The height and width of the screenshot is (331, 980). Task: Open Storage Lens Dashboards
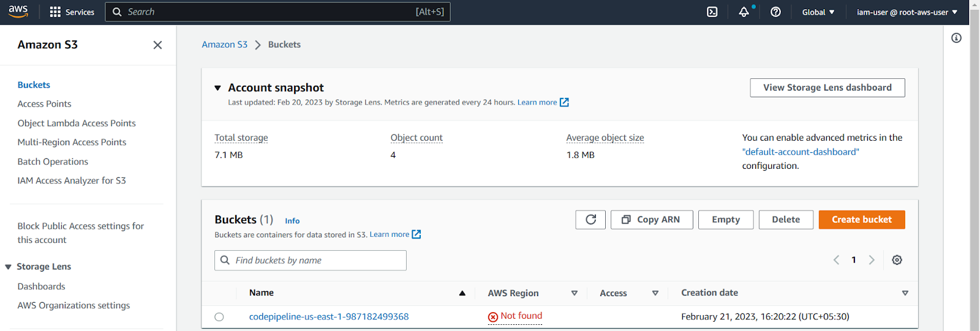pos(41,286)
